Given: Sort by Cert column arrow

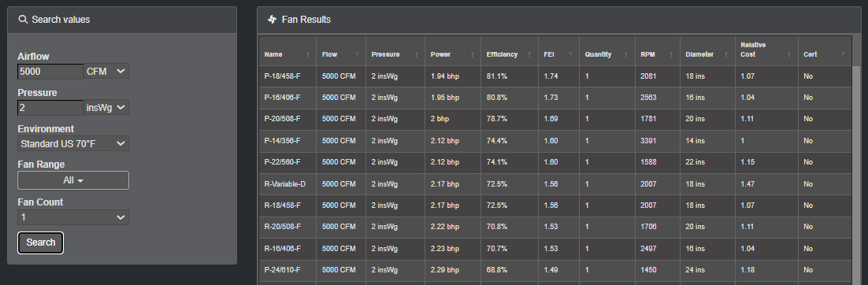Looking at the screenshot, I should pyautogui.click(x=843, y=55).
